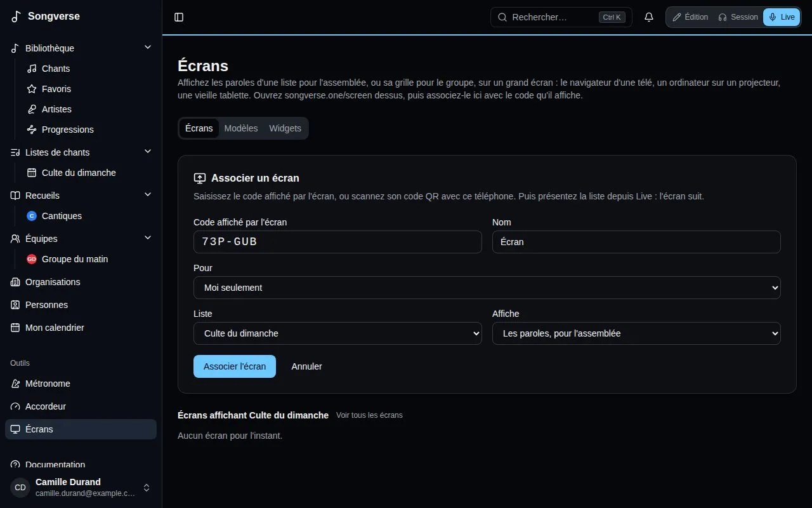This screenshot has width=812, height=508.
Task: Click the Rechercher search box
Action: [561, 17]
